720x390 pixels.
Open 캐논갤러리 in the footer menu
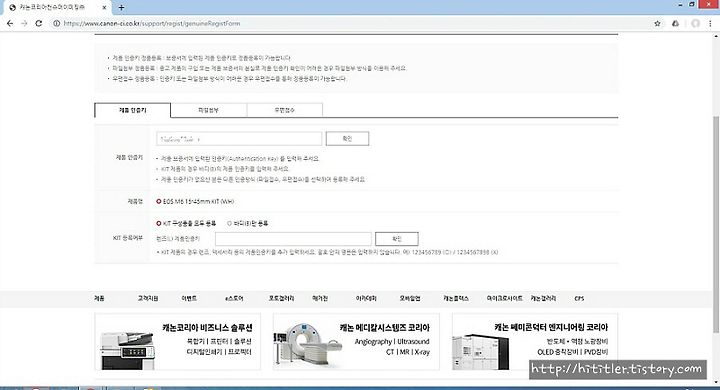(x=543, y=299)
